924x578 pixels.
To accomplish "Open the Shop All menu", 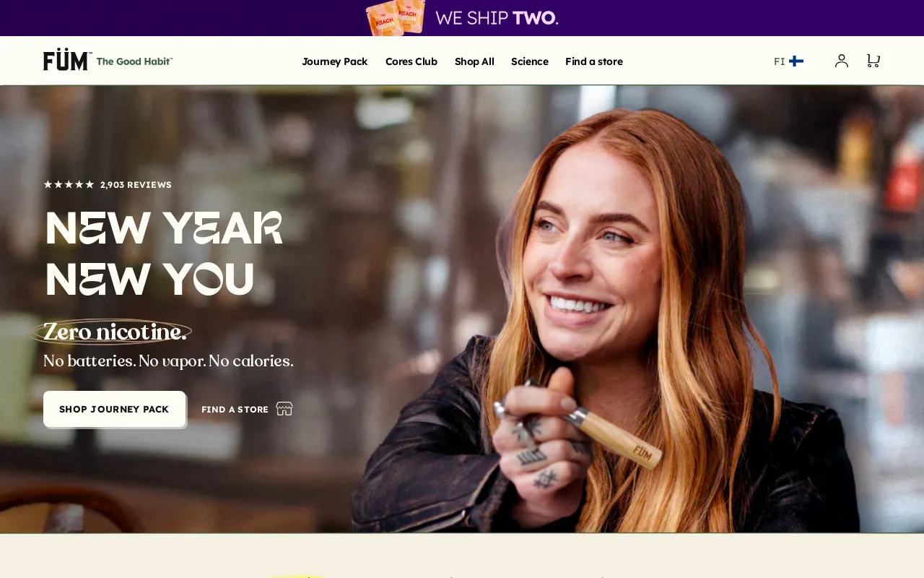I will (x=474, y=61).
